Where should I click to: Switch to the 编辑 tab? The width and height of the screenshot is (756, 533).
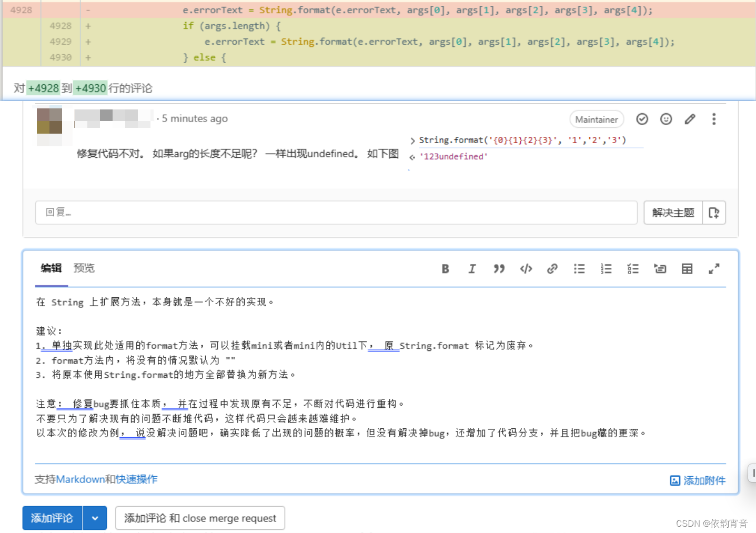51,268
